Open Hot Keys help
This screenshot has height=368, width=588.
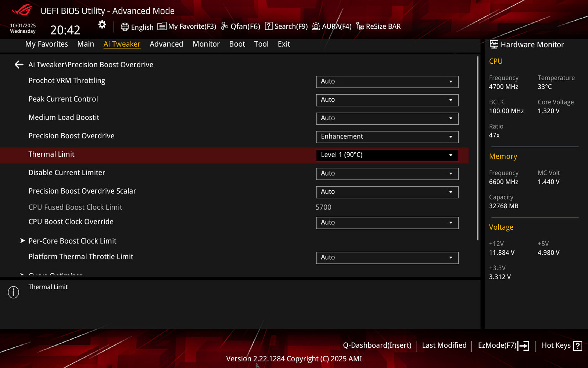562,346
